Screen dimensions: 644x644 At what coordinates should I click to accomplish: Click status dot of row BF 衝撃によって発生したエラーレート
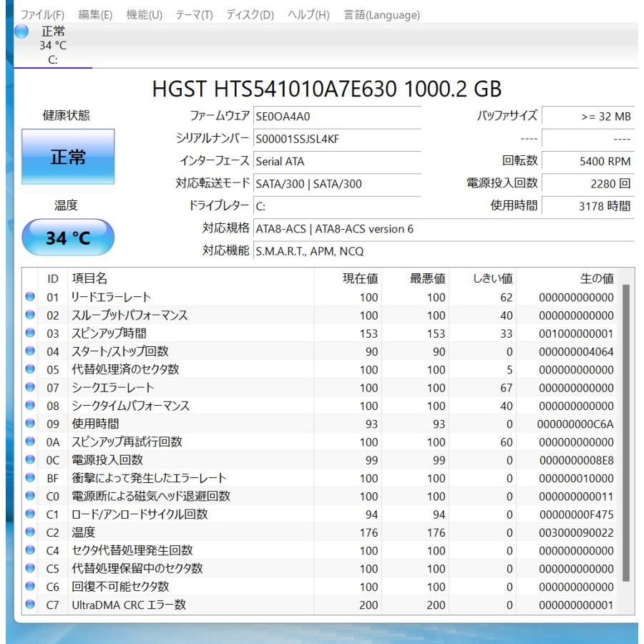(x=30, y=477)
